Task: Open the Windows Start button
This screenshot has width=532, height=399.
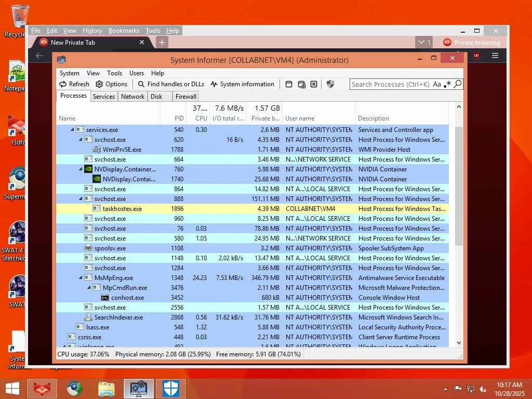Action: point(12,389)
